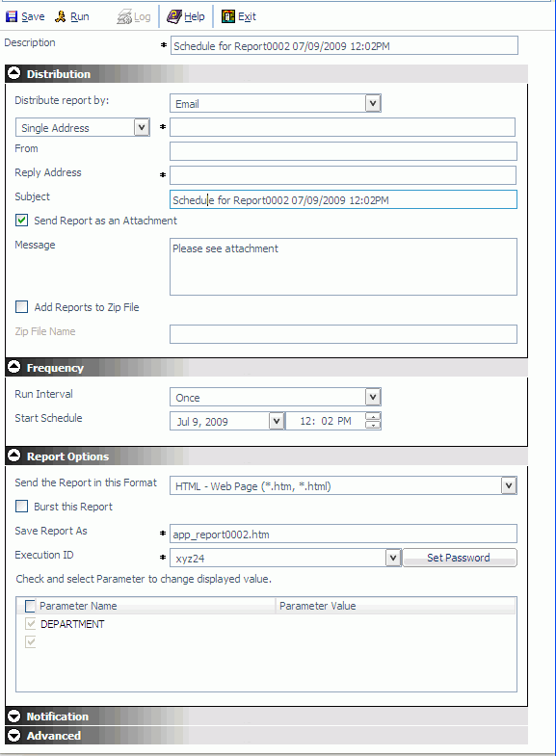This screenshot has width=556, height=756.
Task: Open the report format dropdown
Action: click(x=509, y=485)
